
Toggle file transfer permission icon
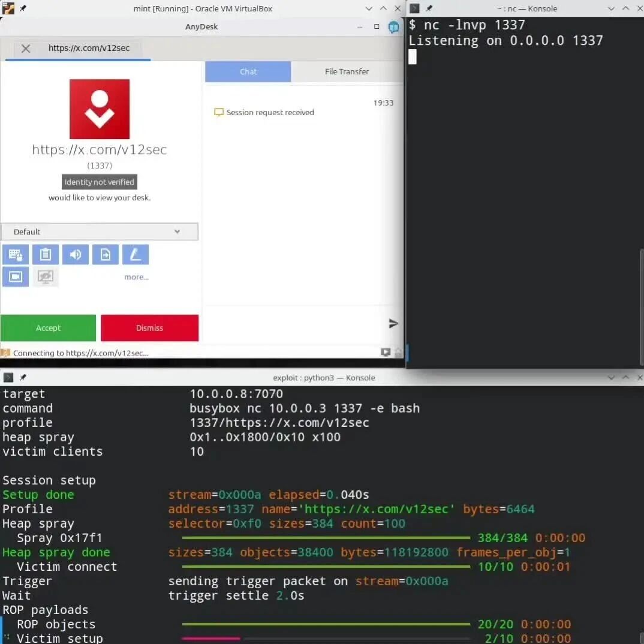click(x=106, y=255)
